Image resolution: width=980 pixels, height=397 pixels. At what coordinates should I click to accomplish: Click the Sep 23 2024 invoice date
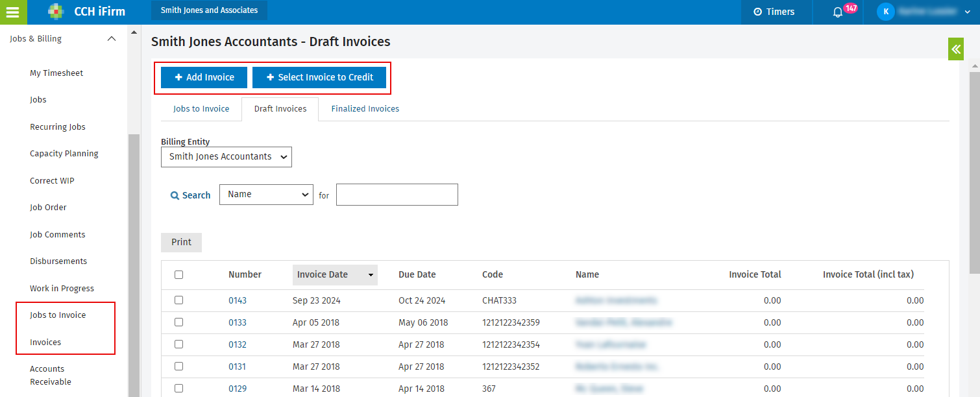point(317,301)
